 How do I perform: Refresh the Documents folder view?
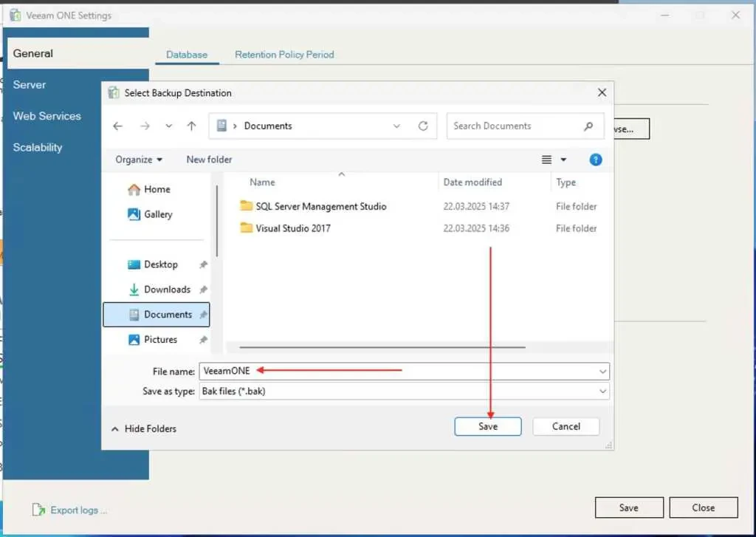point(423,126)
